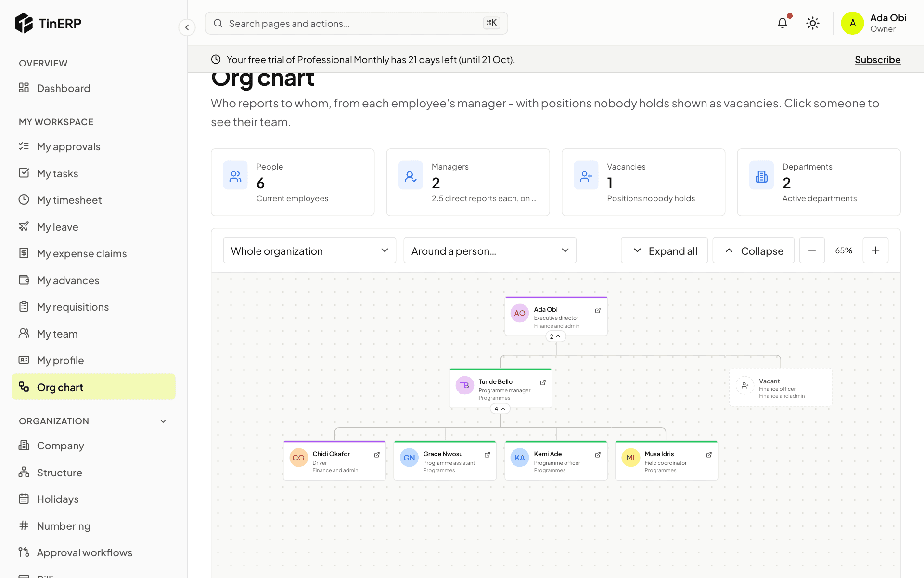924x578 pixels.
Task: Click the search pages and actions field
Action: point(357,23)
